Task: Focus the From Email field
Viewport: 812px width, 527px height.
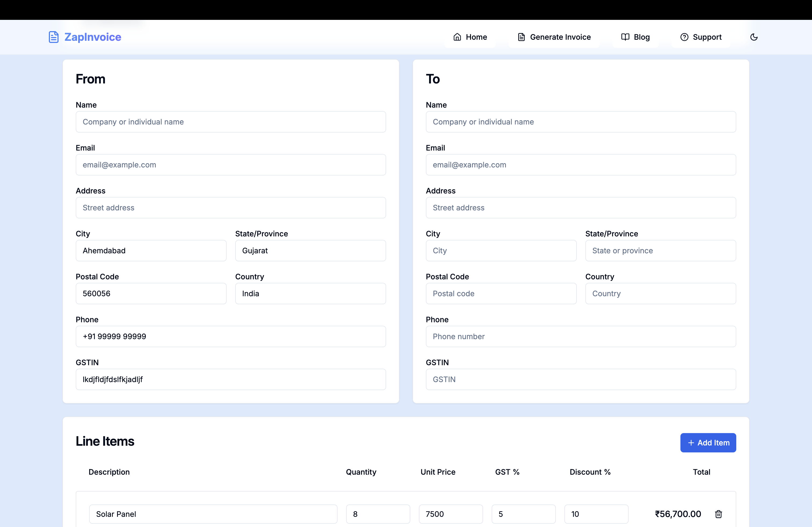Action: pyautogui.click(x=231, y=165)
